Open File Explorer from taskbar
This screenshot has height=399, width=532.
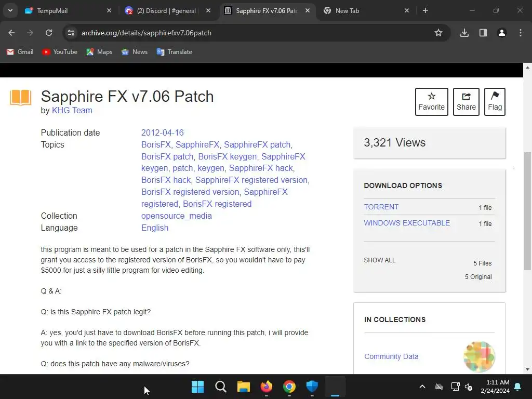coord(243,387)
